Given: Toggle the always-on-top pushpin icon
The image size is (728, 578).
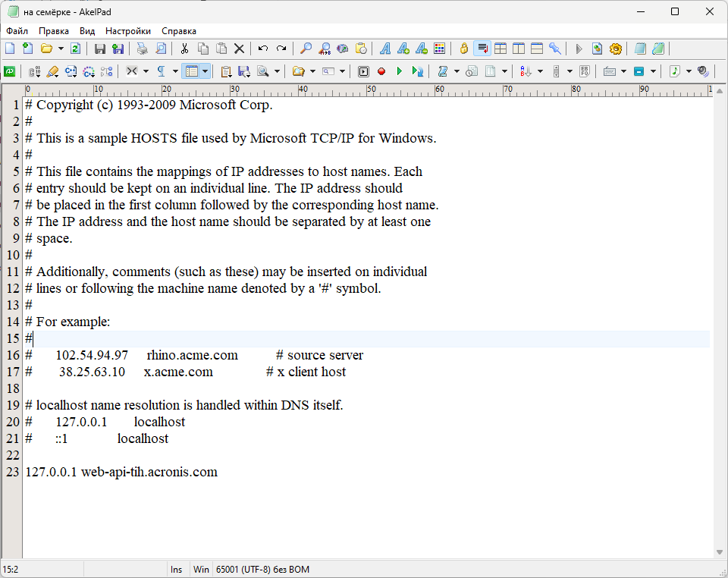Looking at the screenshot, I should coord(556,49).
